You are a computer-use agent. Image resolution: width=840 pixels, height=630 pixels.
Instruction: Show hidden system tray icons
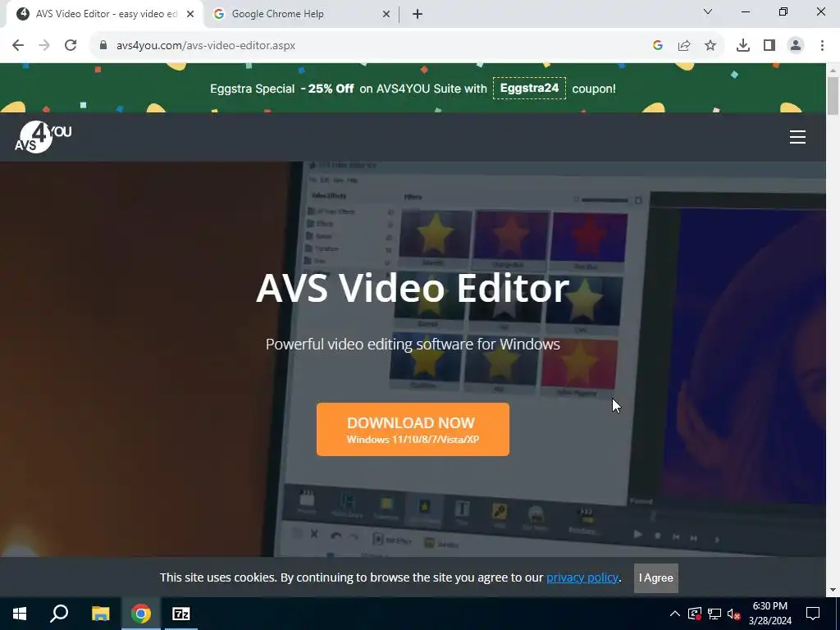(675, 614)
